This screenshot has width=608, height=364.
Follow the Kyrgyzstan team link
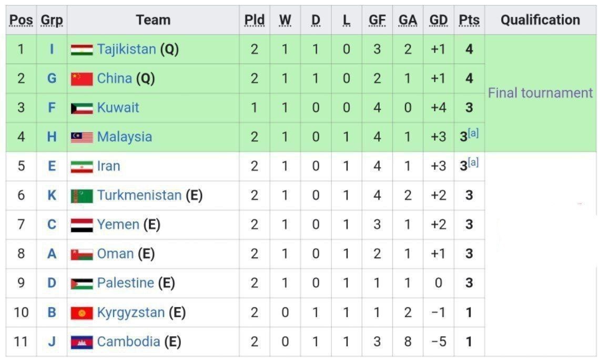[x=130, y=313]
